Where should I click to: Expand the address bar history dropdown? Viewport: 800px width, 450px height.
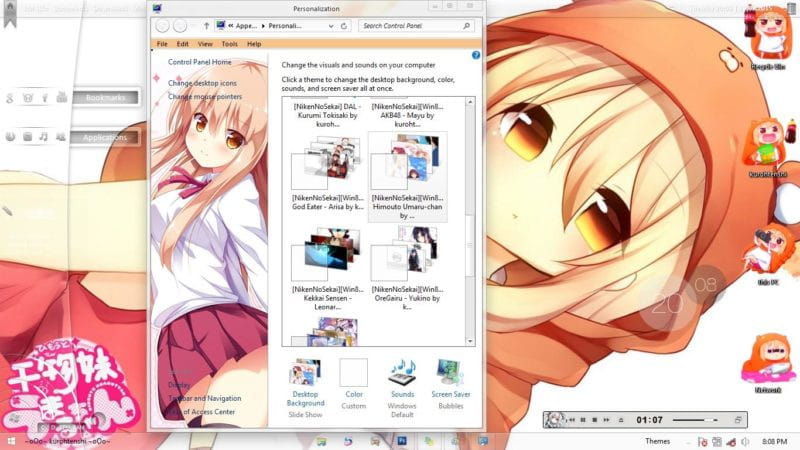[x=330, y=26]
